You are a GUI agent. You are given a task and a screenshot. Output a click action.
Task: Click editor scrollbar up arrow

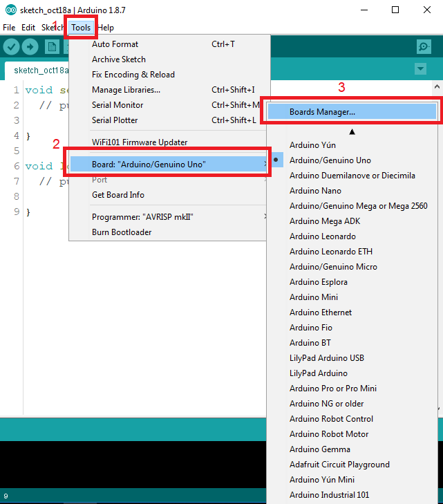pos(437,87)
